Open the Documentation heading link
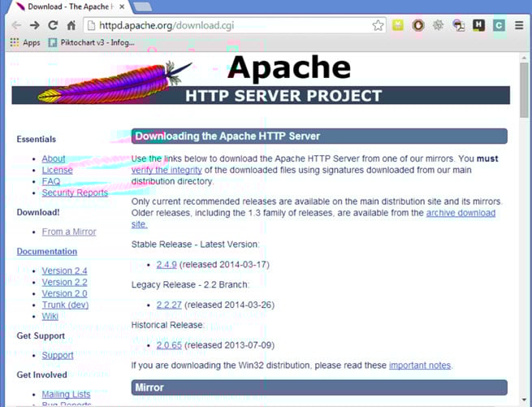This screenshot has width=532, height=407. click(x=47, y=252)
